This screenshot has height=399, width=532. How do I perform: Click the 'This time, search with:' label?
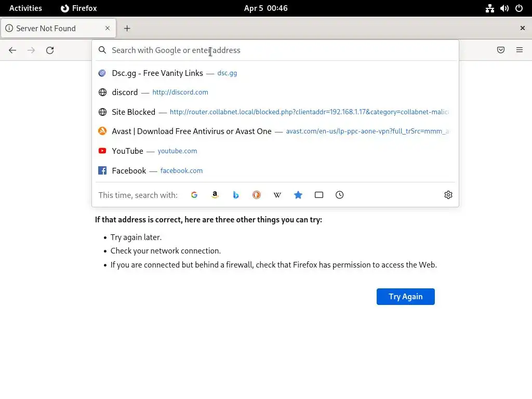pyautogui.click(x=138, y=195)
